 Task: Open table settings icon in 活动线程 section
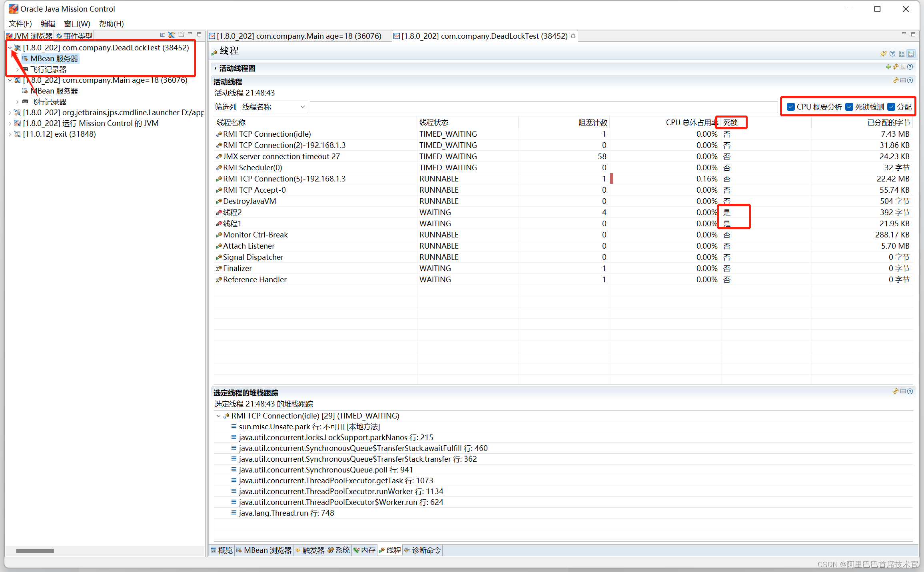[903, 80]
